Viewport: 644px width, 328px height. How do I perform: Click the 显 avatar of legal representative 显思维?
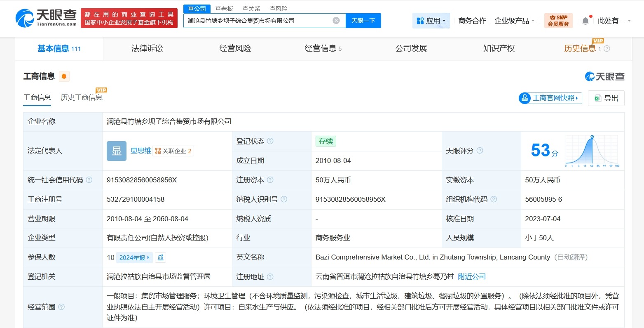click(116, 151)
